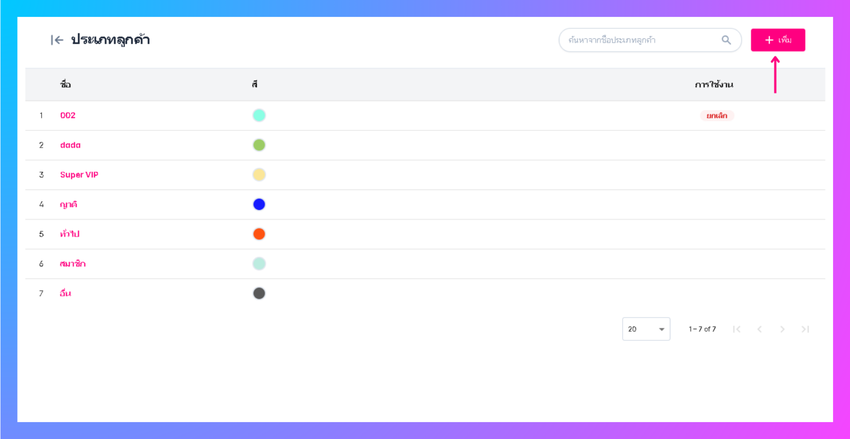This screenshot has width=850, height=439.
Task: Click the yellow swatch for Super VIP
Action: point(259,175)
